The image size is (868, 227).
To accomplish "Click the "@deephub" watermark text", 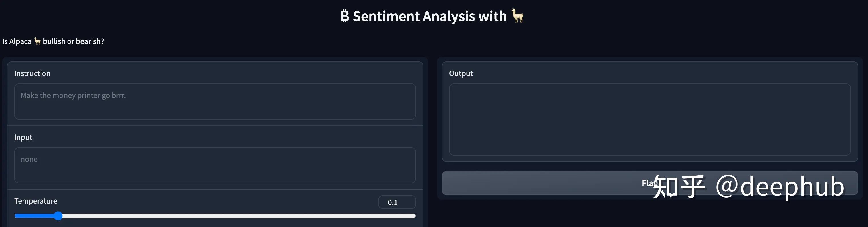I will tap(779, 186).
